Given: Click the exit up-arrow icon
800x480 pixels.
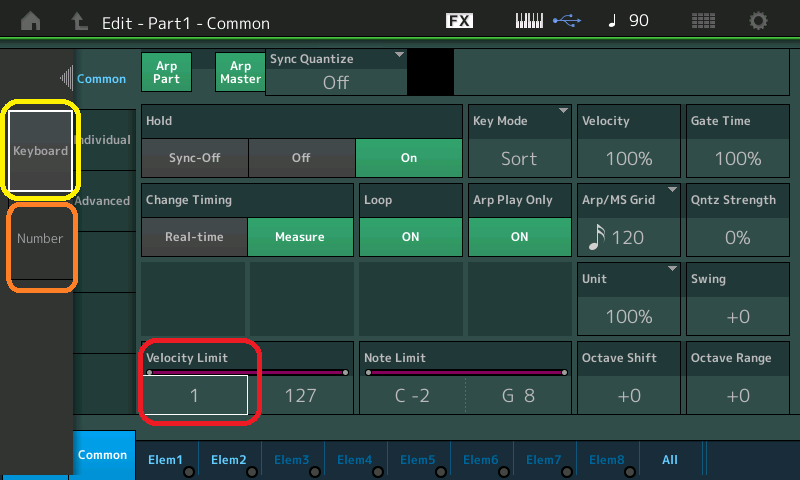Looking at the screenshot, I should 79,21.
